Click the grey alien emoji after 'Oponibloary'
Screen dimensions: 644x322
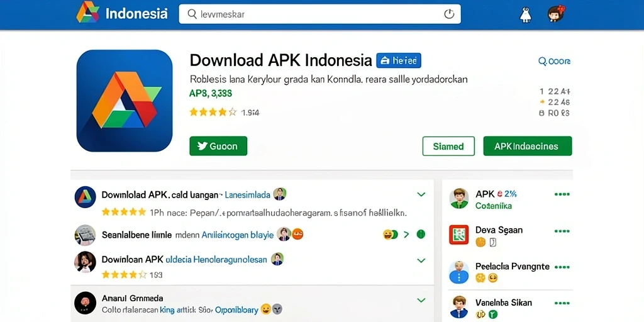pyautogui.click(x=277, y=309)
